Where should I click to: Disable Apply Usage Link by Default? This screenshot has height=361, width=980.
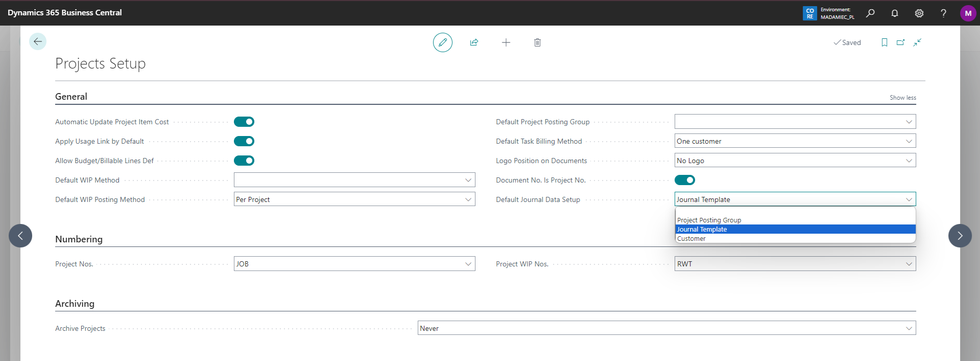click(x=244, y=141)
